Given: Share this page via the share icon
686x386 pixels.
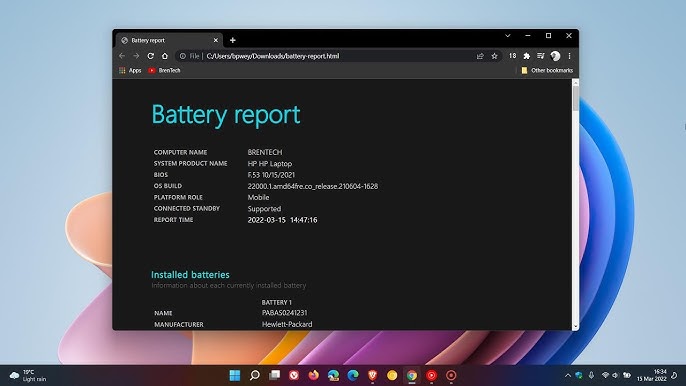Looking at the screenshot, I should point(480,56).
